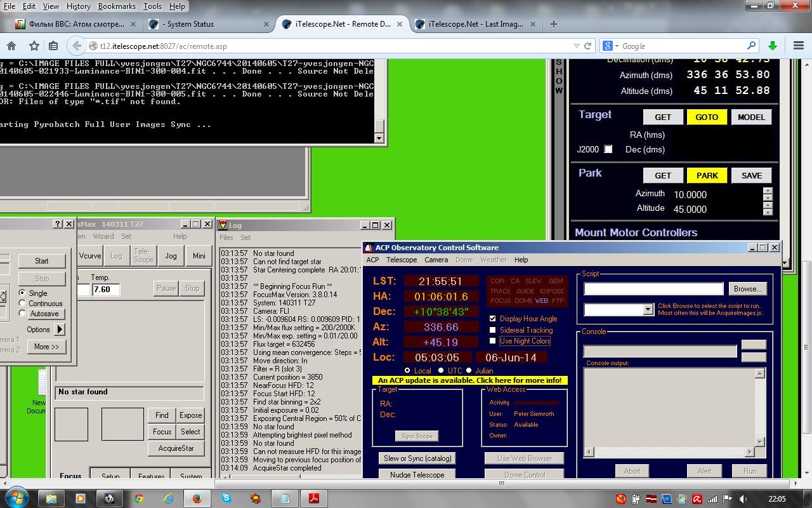Go back with the browser back arrow
Screen dimensions: 812x508
pyautogui.click(x=77, y=46)
